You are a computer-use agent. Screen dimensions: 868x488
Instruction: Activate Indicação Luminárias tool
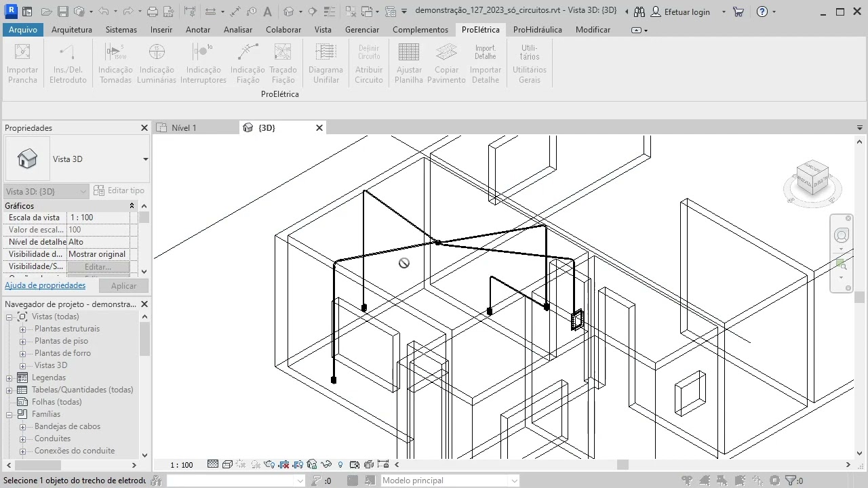pyautogui.click(x=157, y=63)
